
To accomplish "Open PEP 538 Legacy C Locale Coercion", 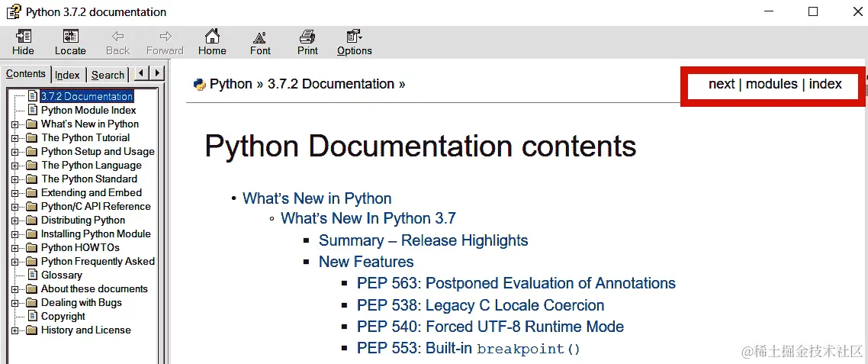I will pyautogui.click(x=481, y=305).
